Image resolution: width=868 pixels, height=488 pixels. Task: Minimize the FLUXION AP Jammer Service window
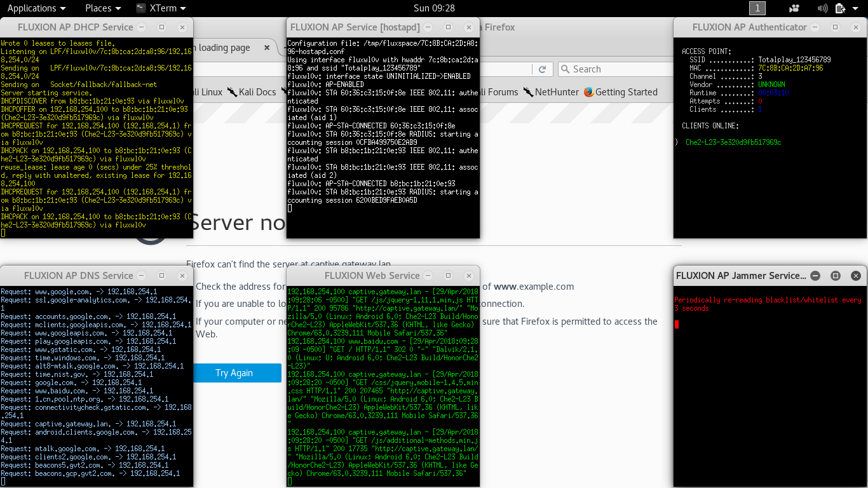pyautogui.click(x=815, y=276)
